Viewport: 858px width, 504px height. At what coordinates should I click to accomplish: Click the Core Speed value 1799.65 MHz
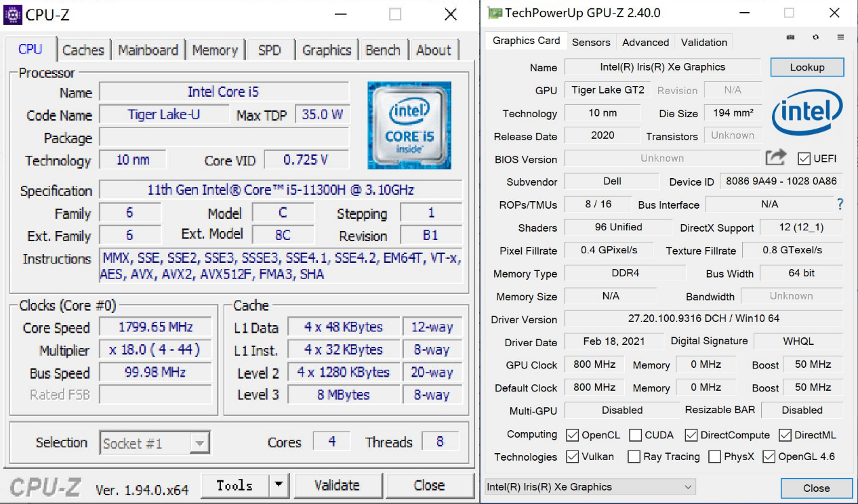click(155, 327)
